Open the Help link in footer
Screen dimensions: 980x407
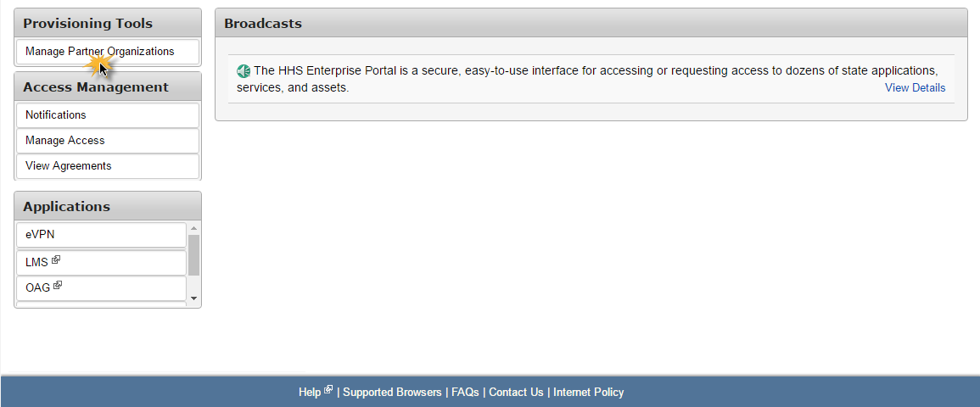pyautogui.click(x=310, y=393)
